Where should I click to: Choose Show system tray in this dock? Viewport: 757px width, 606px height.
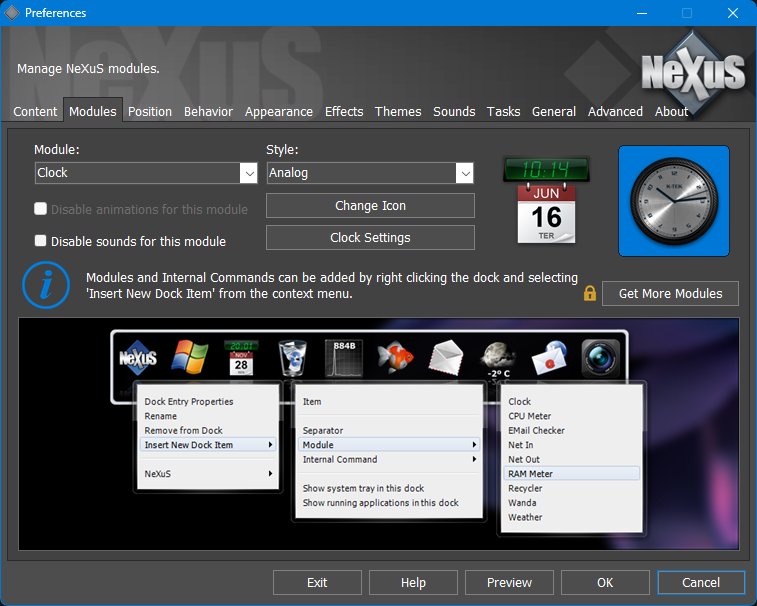(389, 488)
